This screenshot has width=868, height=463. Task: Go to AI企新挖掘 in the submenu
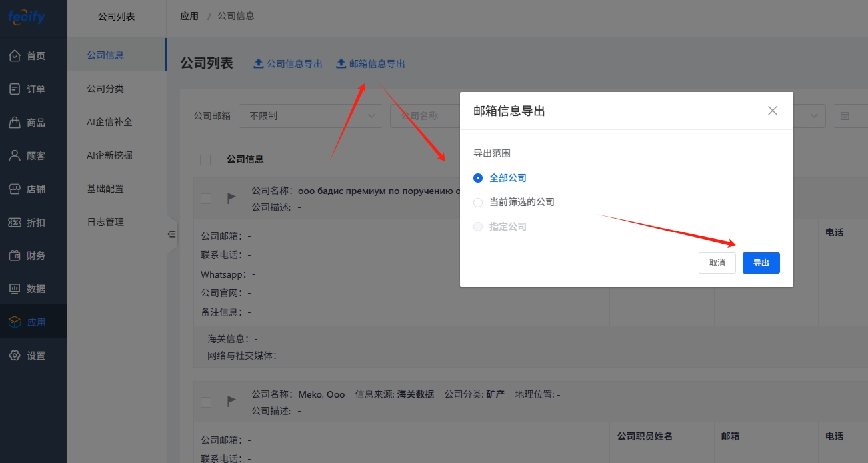click(109, 155)
